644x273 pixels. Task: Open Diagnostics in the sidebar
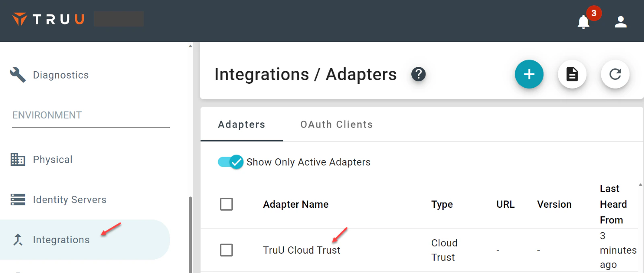tap(61, 75)
